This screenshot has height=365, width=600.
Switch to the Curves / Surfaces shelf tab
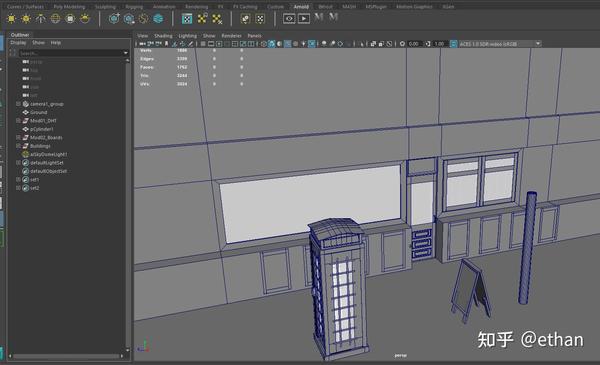25,7
